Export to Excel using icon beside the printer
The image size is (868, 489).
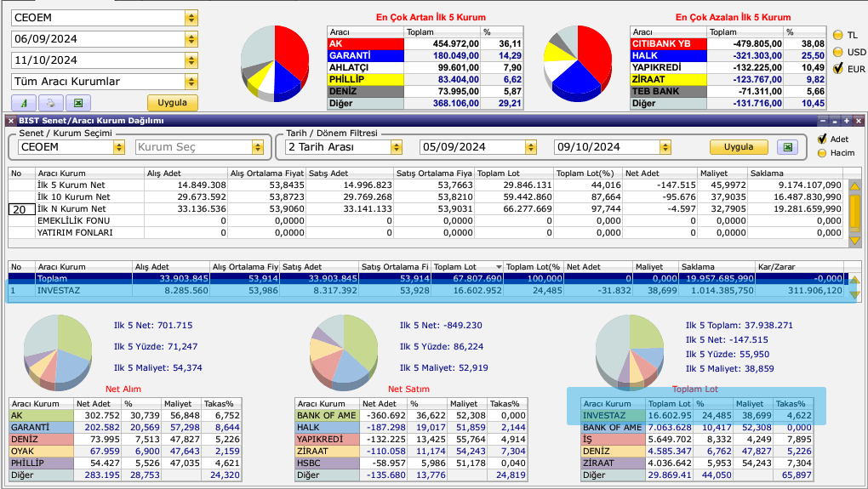point(78,103)
